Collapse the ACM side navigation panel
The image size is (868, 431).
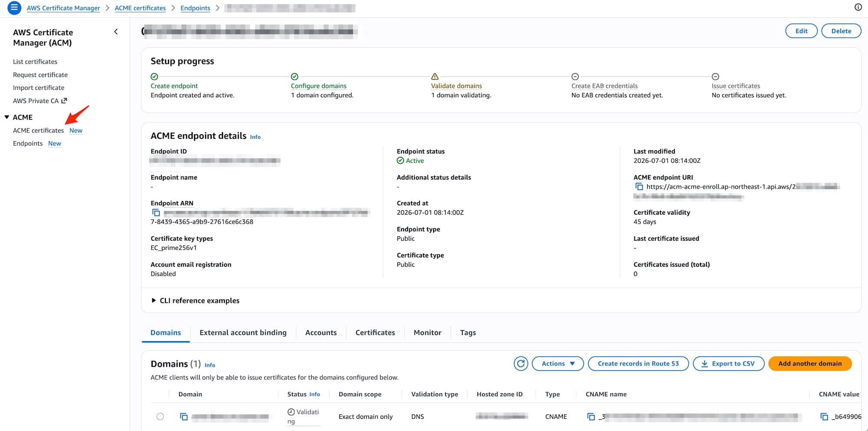(116, 32)
